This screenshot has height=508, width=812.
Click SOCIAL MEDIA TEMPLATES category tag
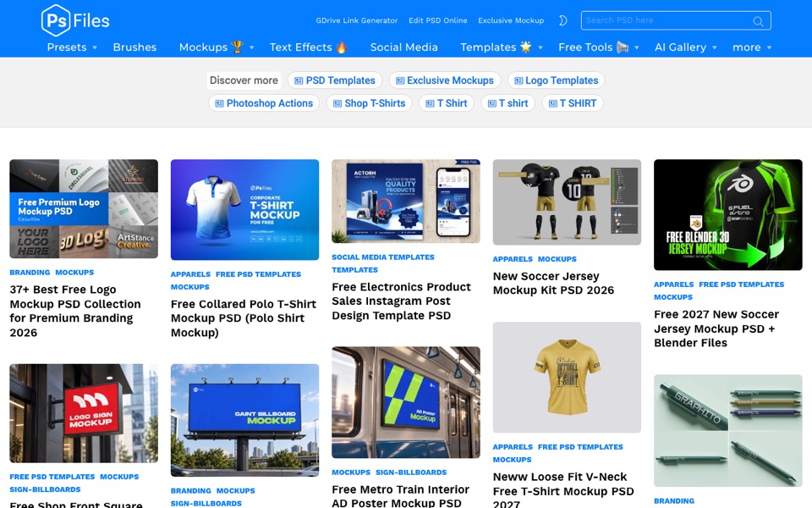click(x=383, y=257)
